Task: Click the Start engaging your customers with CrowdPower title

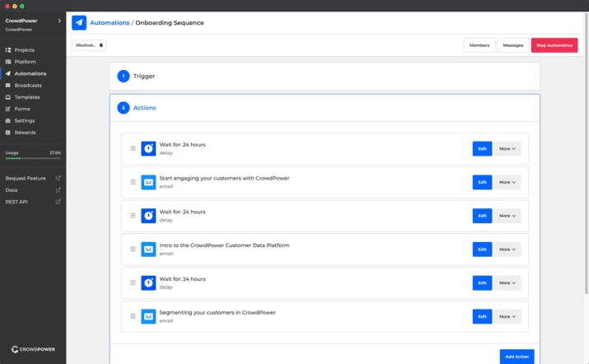Action: click(x=224, y=178)
